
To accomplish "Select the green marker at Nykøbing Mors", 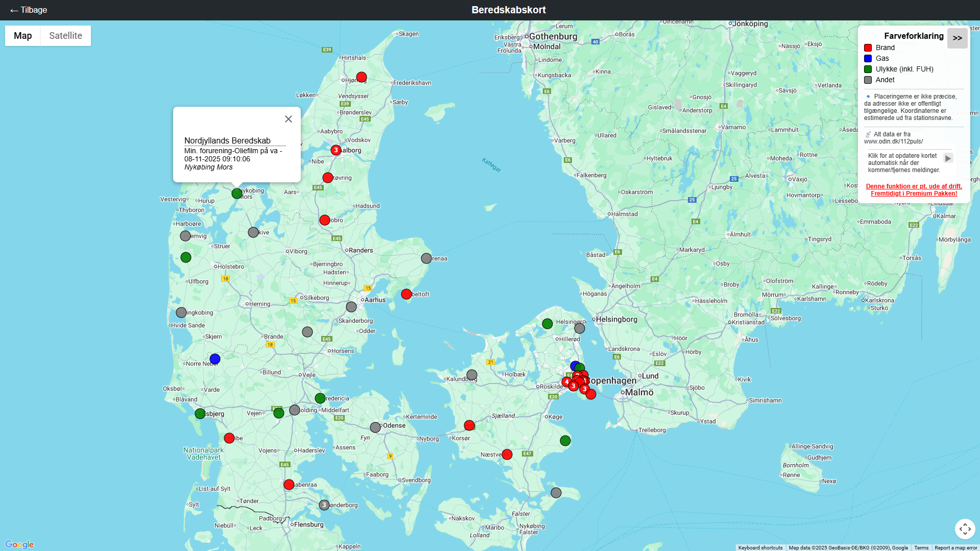I will click(x=237, y=194).
